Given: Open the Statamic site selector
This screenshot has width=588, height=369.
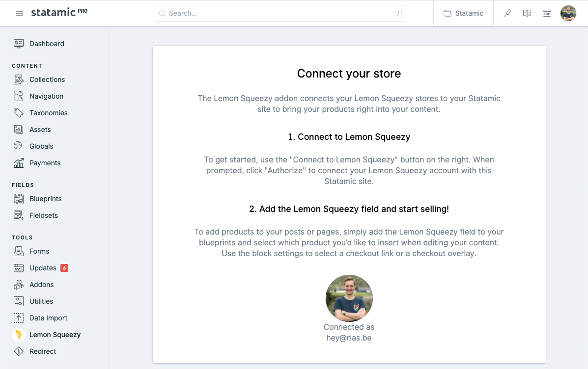Looking at the screenshot, I should click(x=463, y=13).
